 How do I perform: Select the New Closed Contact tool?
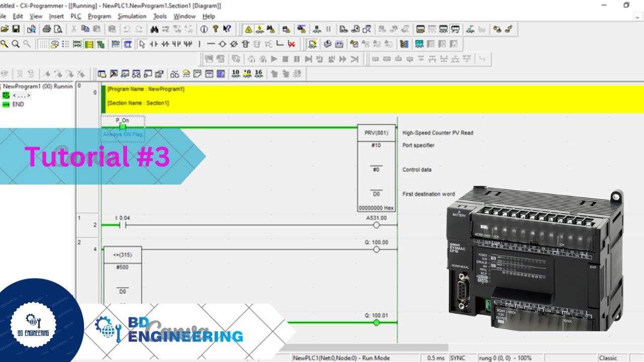165,44
